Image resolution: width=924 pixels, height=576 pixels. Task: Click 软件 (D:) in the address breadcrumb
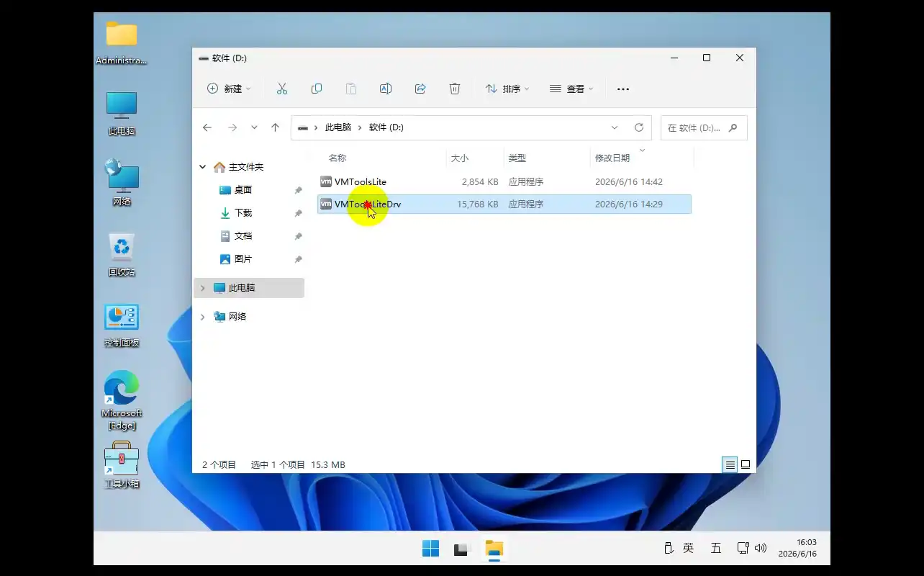(386, 127)
